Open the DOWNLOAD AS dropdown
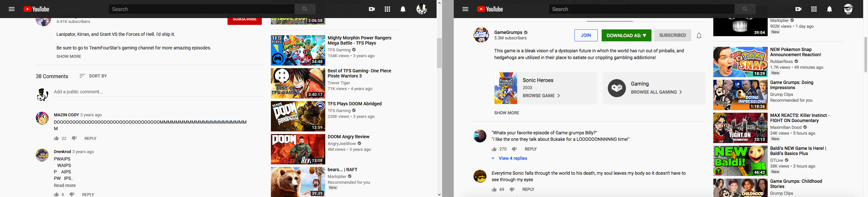This screenshot has width=868, height=197. tap(626, 35)
